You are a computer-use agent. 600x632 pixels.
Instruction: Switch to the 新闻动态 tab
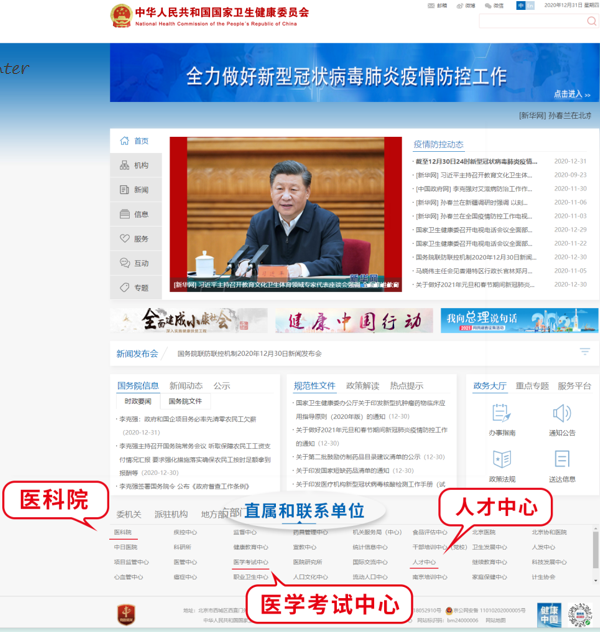coord(185,385)
